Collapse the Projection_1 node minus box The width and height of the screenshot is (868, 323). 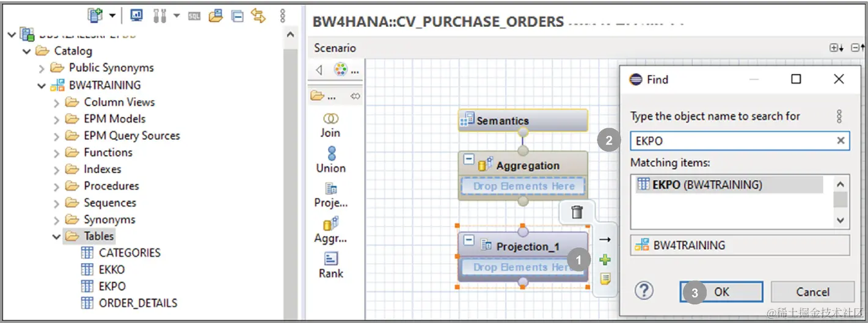pyautogui.click(x=469, y=241)
